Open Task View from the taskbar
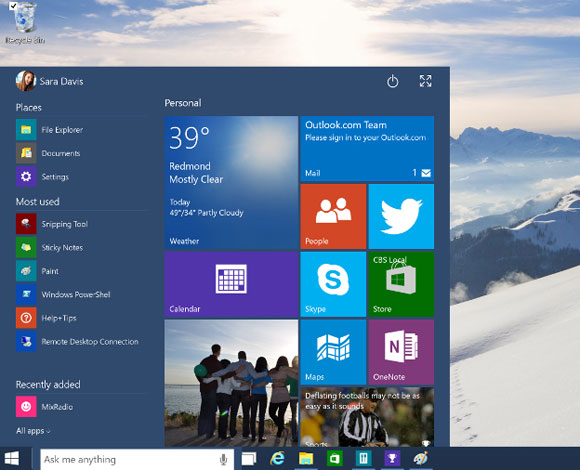Viewport: 580px width, 470px height. tap(249, 459)
